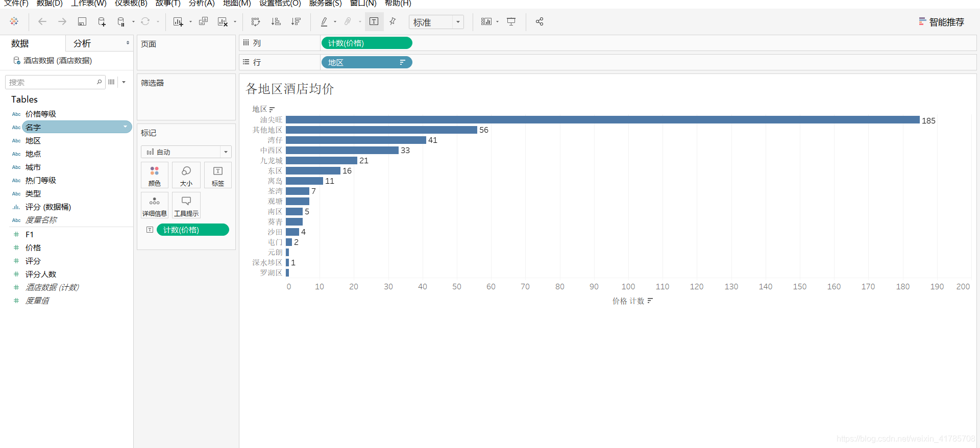This screenshot has height=448, width=980.
Task: Open dropdown arrow on 名字 field
Action: point(125,127)
